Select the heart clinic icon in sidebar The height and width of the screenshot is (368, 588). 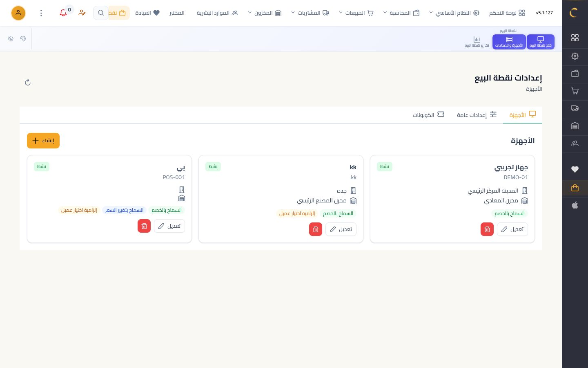point(575,169)
